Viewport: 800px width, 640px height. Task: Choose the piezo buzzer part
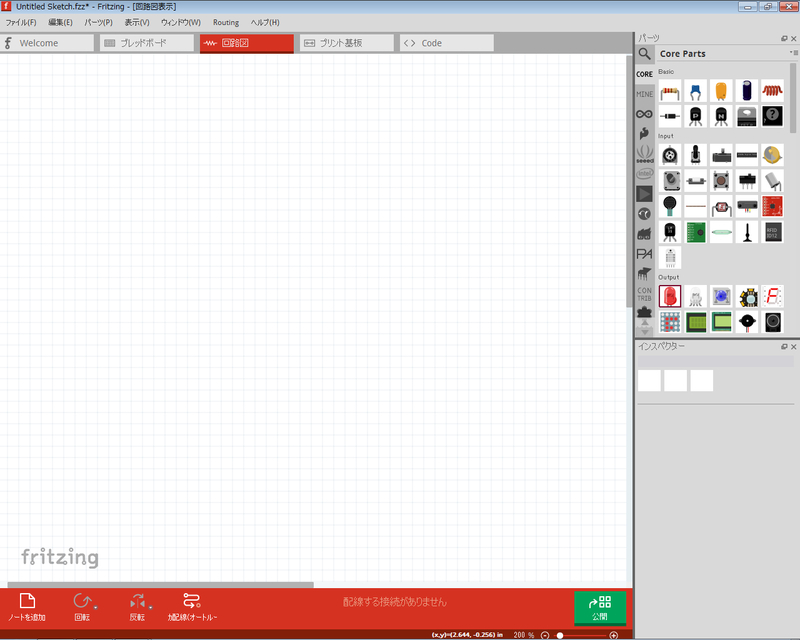(746, 322)
